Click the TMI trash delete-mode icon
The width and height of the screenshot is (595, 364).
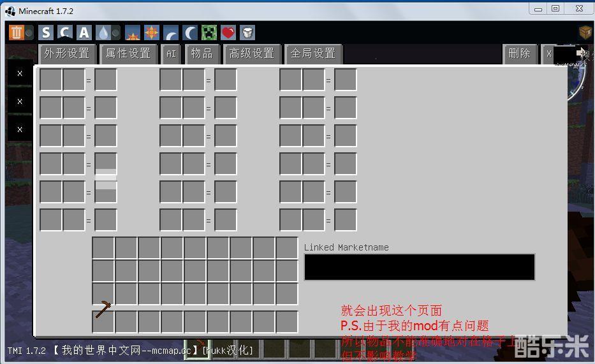pyautogui.click(x=17, y=33)
